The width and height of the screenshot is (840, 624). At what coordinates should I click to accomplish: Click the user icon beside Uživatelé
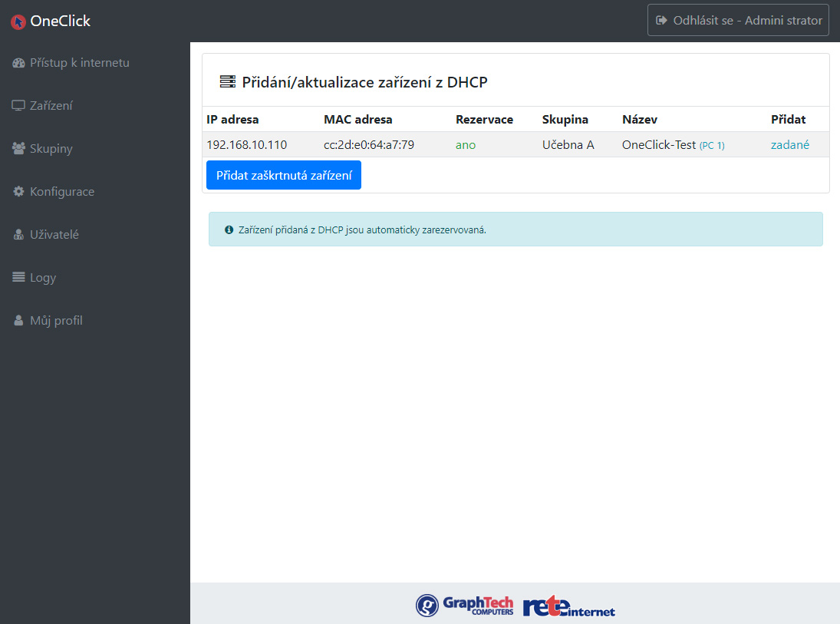click(18, 234)
